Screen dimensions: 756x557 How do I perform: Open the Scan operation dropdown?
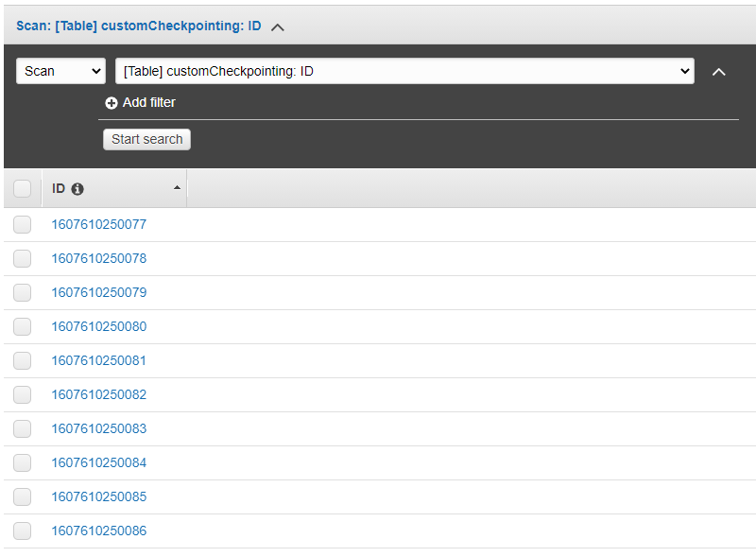pyautogui.click(x=60, y=71)
